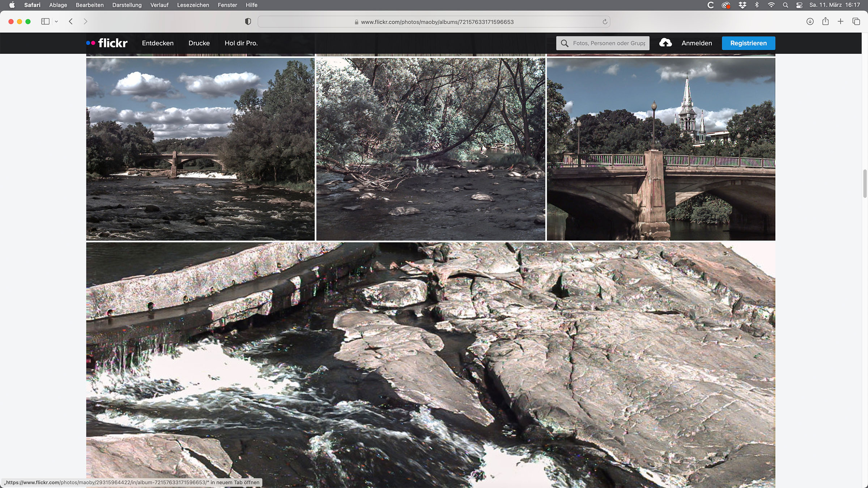Toggle the Safari sidebar button

(45, 21)
